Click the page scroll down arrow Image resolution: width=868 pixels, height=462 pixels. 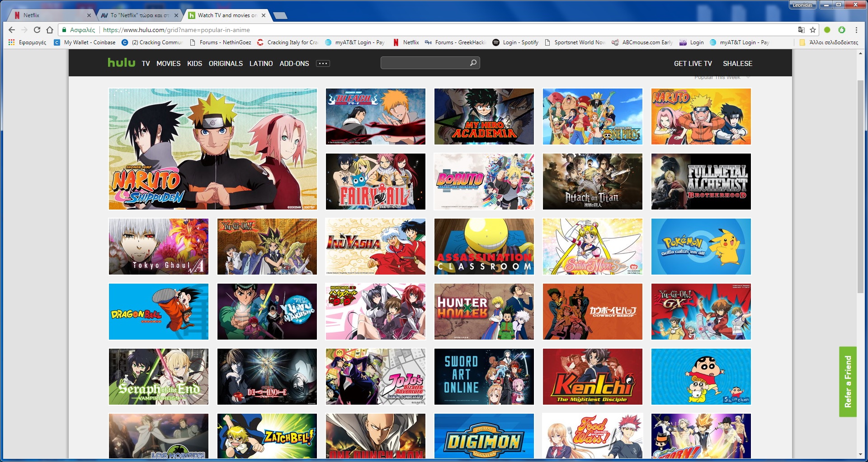(860, 455)
